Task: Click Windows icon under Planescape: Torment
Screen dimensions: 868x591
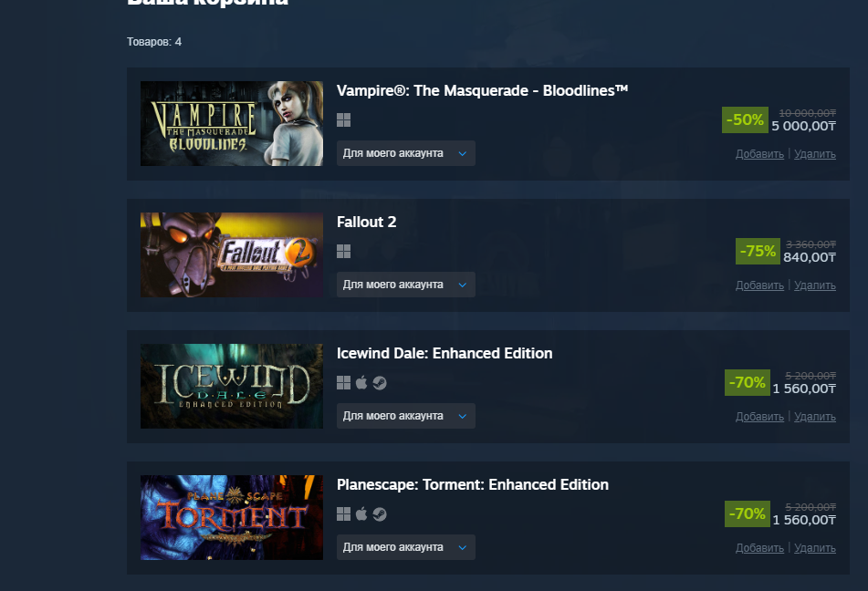Action: 343,514
